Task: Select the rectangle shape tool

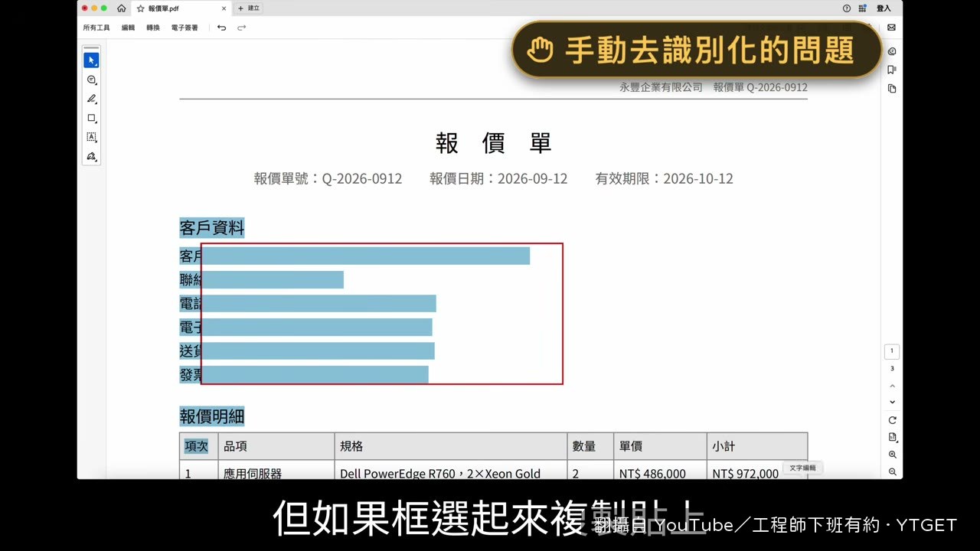Action: pos(92,118)
